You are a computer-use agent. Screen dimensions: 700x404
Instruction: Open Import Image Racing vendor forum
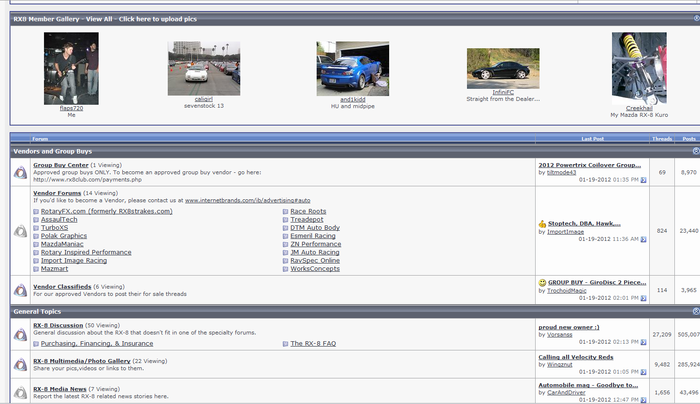coord(74,261)
